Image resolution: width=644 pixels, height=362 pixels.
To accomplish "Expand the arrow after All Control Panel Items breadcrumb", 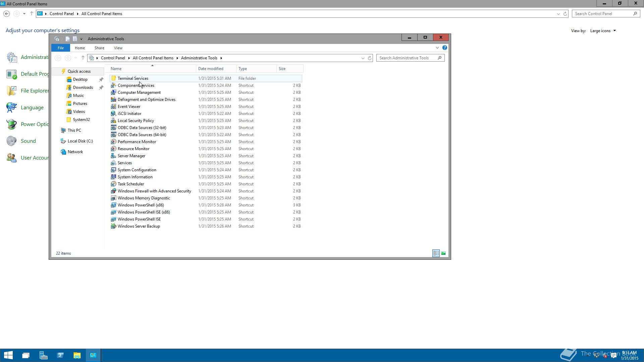I will tap(177, 58).
